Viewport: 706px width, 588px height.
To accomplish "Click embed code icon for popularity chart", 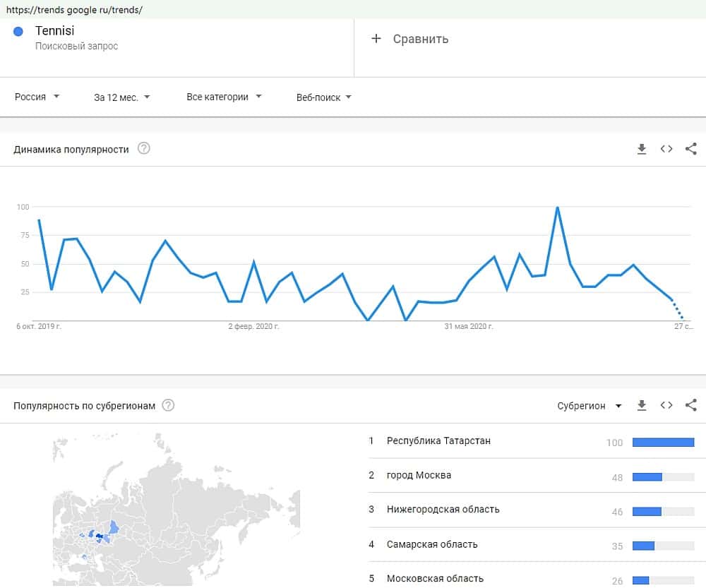I will 666,149.
